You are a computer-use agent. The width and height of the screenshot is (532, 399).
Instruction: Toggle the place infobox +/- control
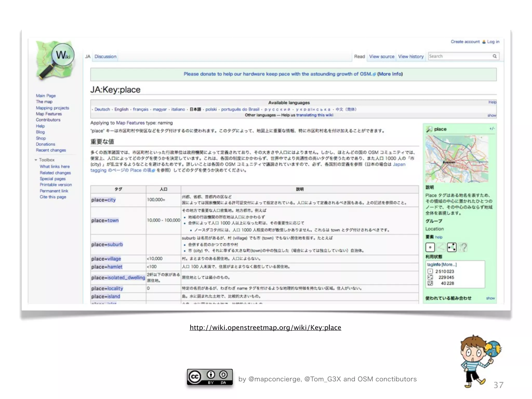[492, 129]
